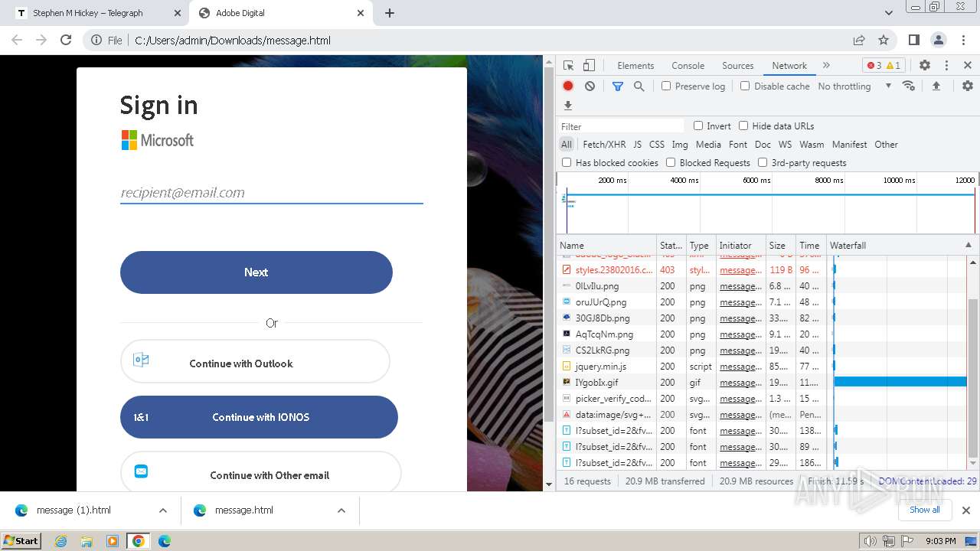Open the No throttling dropdown
Image resolution: width=980 pixels, height=551 pixels.
(854, 86)
